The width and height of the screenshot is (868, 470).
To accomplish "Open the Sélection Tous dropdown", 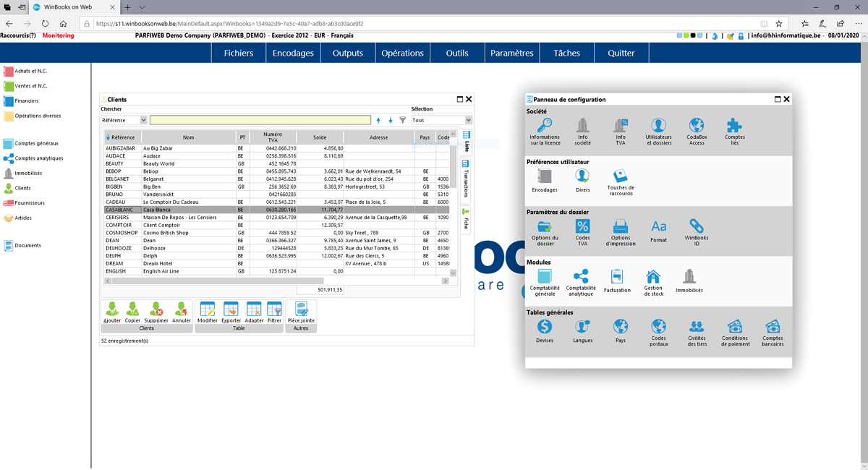I will (468, 120).
